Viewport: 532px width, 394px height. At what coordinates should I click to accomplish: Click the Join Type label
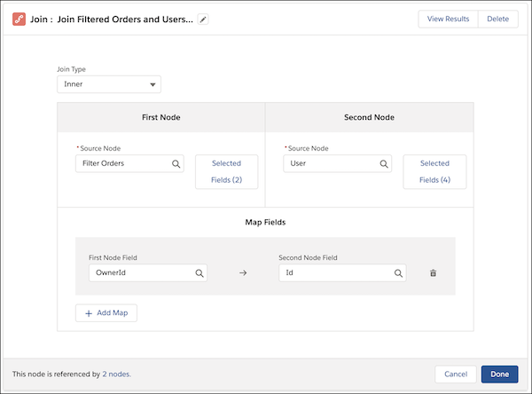[x=71, y=69]
